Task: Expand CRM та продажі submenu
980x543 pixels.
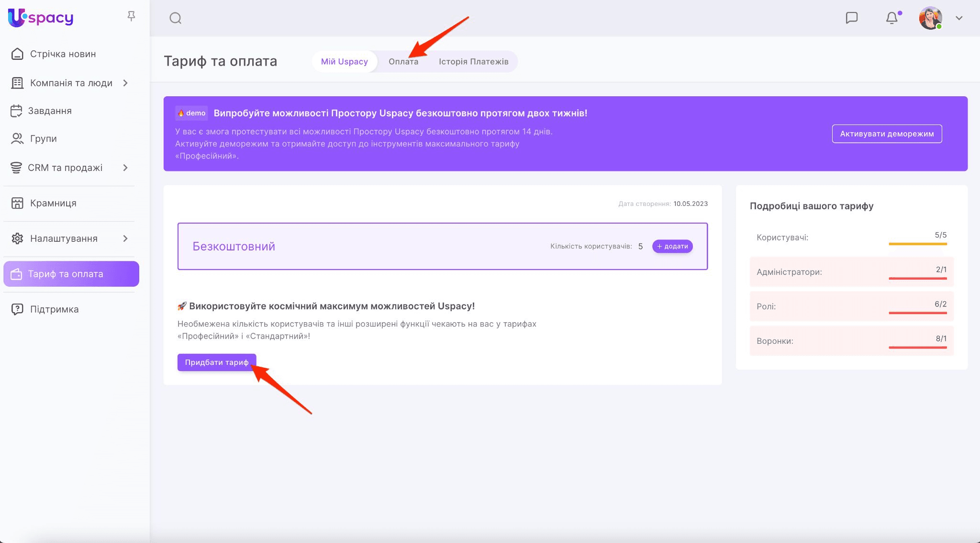Action: (x=125, y=168)
